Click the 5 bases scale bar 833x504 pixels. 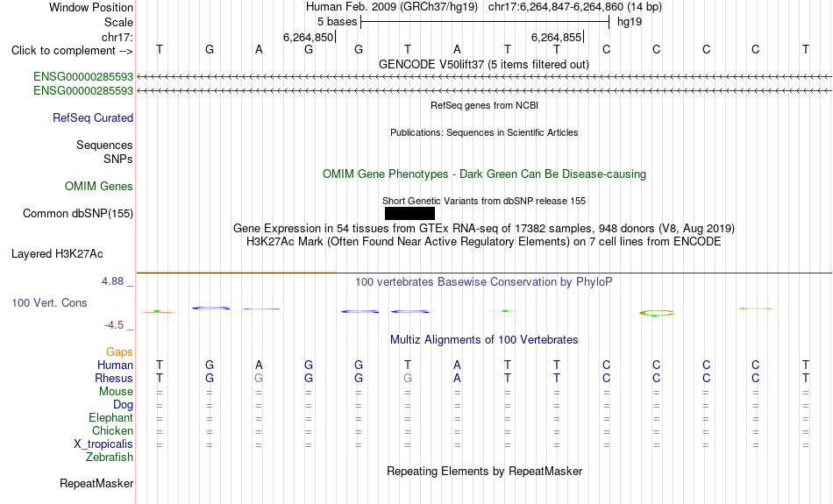coord(485,22)
